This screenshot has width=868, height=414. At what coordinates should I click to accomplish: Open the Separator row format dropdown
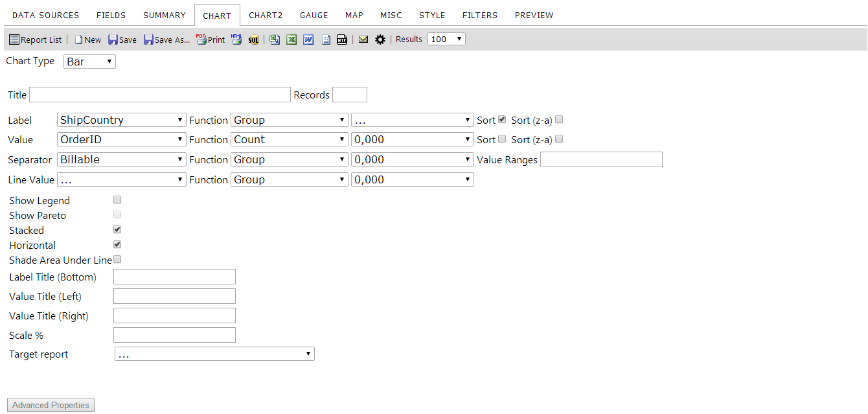[413, 159]
